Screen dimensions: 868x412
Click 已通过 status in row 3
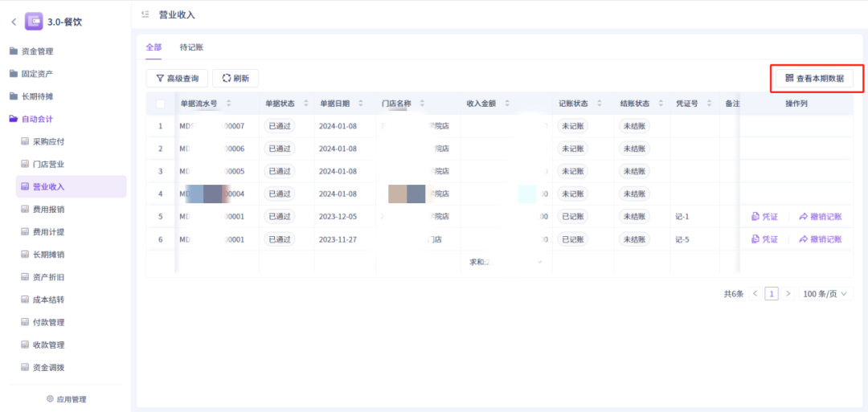point(280,171)
